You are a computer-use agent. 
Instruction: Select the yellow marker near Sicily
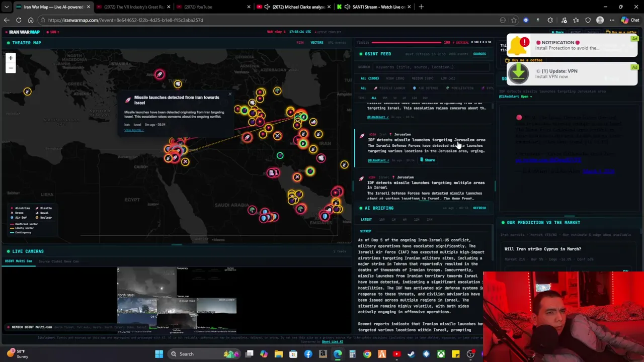pos(27,92)
